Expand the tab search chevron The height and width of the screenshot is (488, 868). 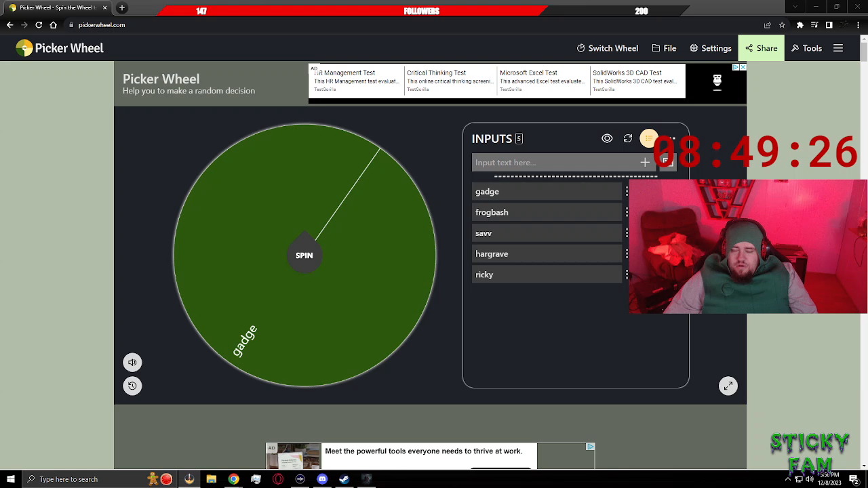[795, 7]
